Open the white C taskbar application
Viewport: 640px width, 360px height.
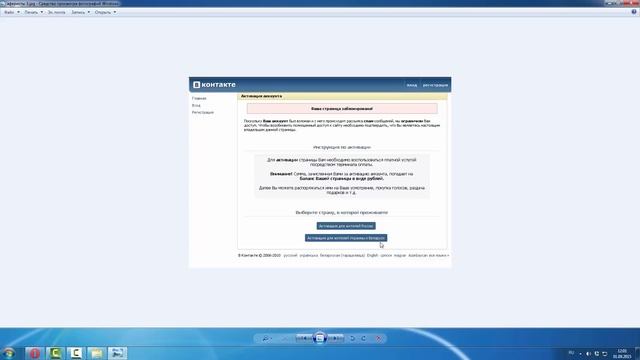coord(76,353)
